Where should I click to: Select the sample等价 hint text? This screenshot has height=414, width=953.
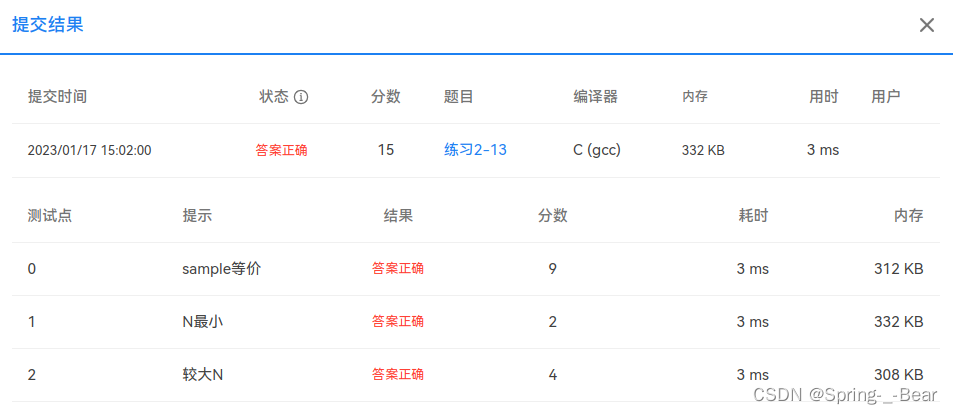click(222, 269)
